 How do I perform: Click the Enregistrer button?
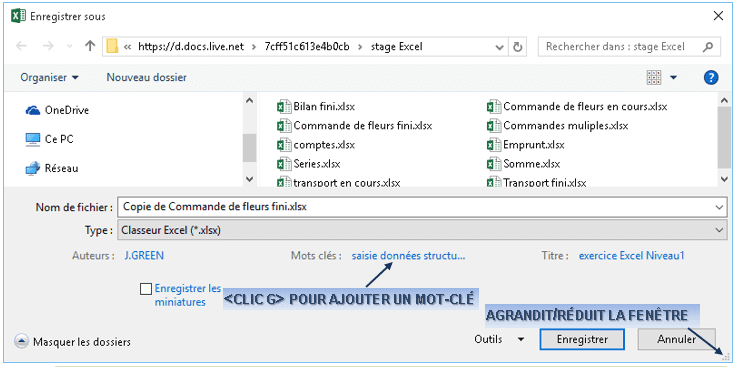tap(582, 339)
